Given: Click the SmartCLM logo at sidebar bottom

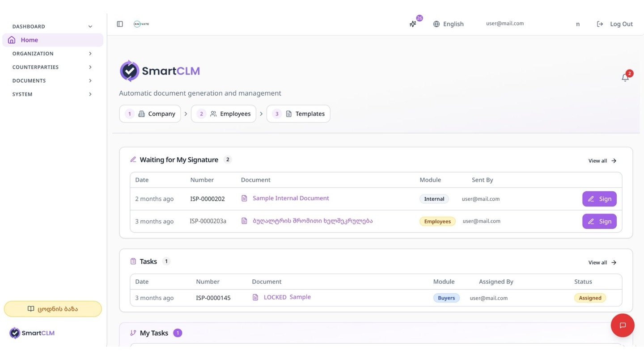Looking at the screenshot, I should tap(32, 333).
